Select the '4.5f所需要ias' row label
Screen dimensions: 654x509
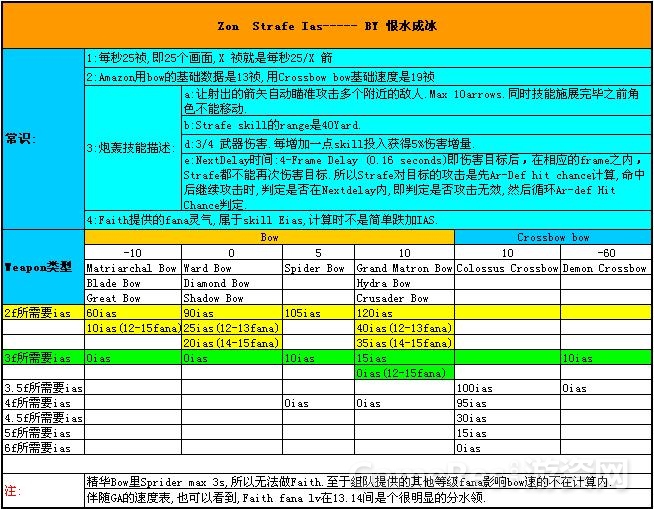(43, 418)
